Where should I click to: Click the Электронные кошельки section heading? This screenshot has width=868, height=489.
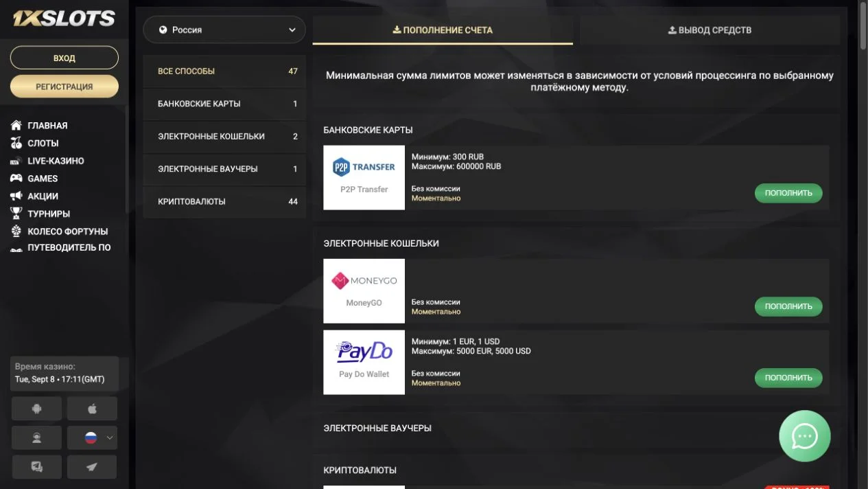point(382,244)
